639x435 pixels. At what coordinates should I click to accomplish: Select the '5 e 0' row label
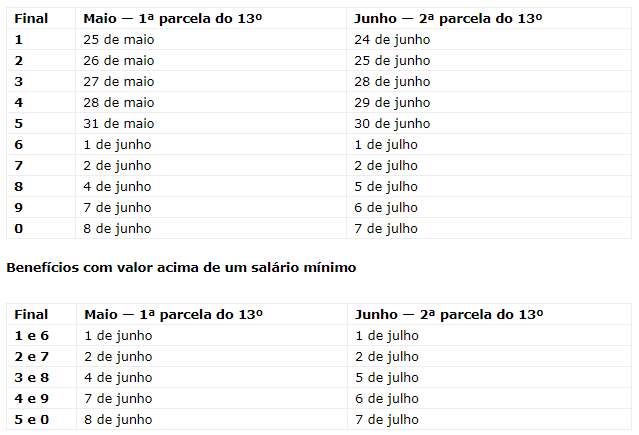[x=32, y=420]
